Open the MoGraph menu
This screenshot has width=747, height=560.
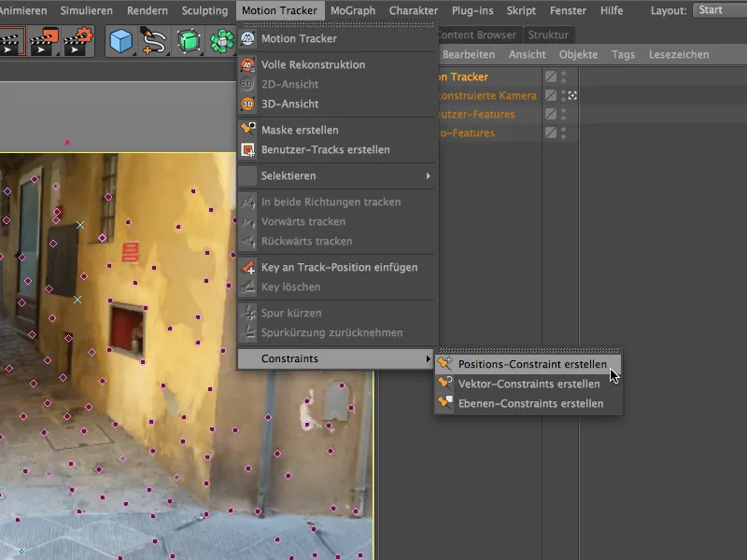coord(353,10)
